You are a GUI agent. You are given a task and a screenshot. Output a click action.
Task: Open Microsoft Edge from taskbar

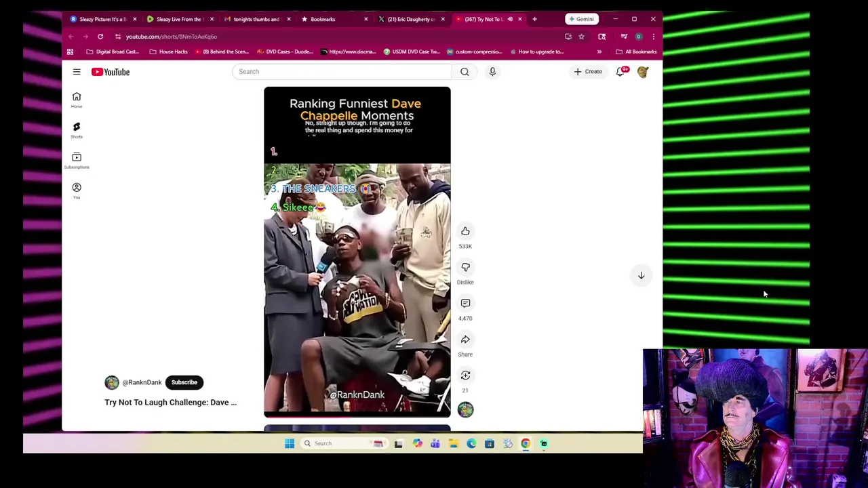pos(471,443)
